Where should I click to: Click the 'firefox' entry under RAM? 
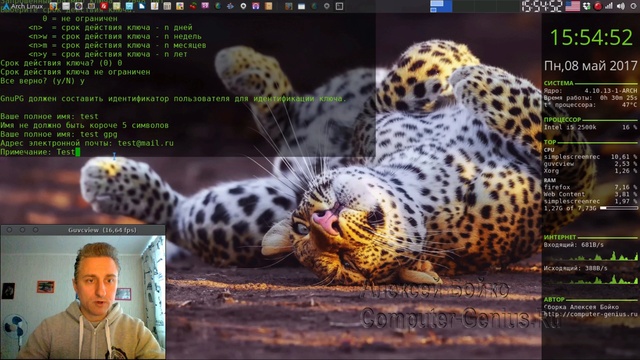tap(557, 187)
